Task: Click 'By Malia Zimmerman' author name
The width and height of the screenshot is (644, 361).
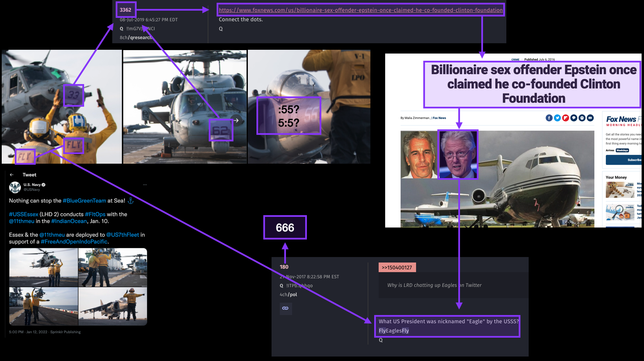Action: (x=415, y=118)
